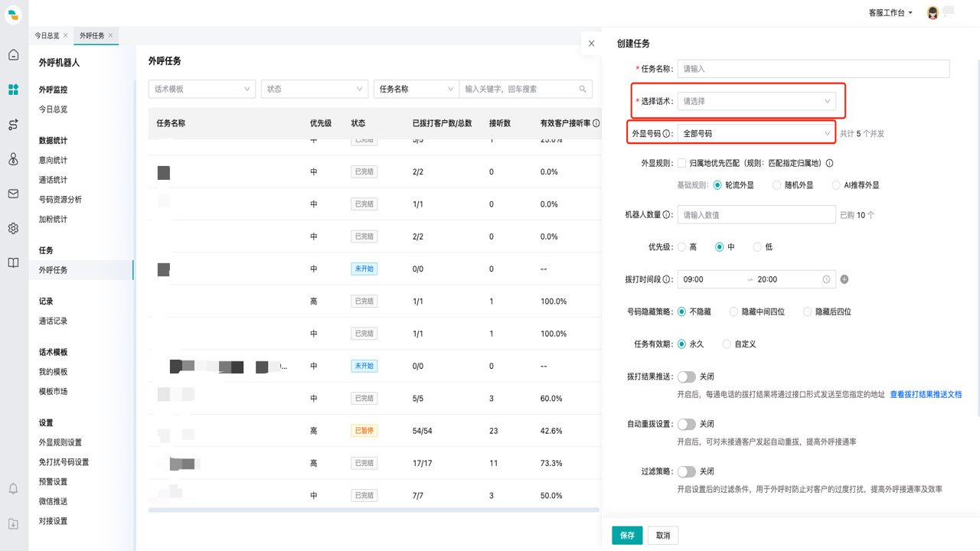Open 模板市场 in sidebar
The height and width of the screenshot is (551, 980).
click(x=54, y=392)
